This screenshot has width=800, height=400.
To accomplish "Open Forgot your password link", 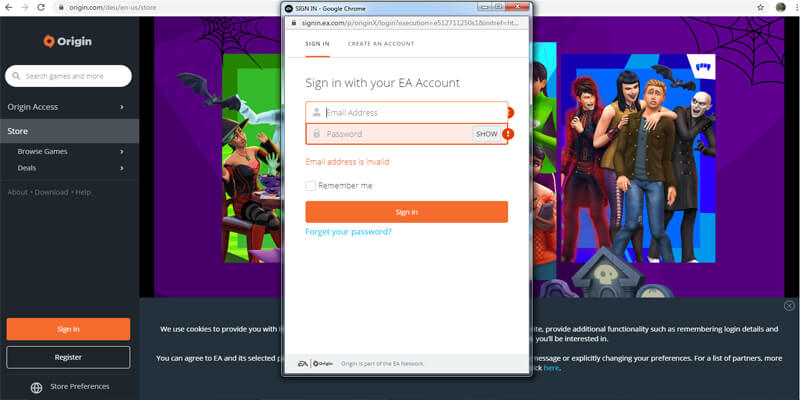I will [x=348, y=232].
